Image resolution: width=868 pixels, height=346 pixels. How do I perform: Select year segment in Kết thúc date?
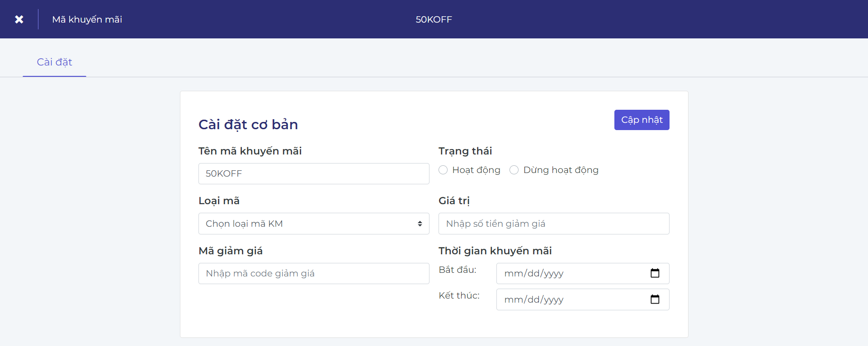point(554,300)
